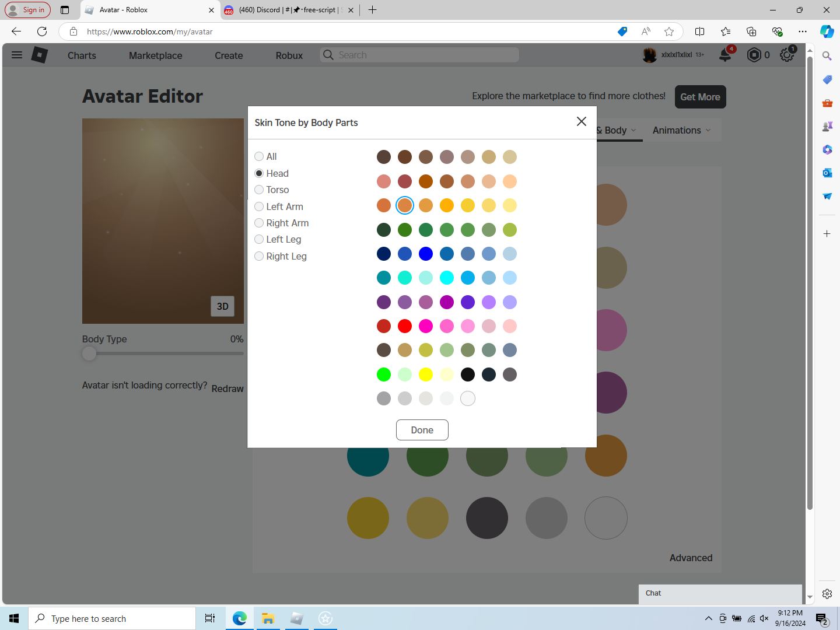Pick the Right Leg radio button

tap(259, 256)
